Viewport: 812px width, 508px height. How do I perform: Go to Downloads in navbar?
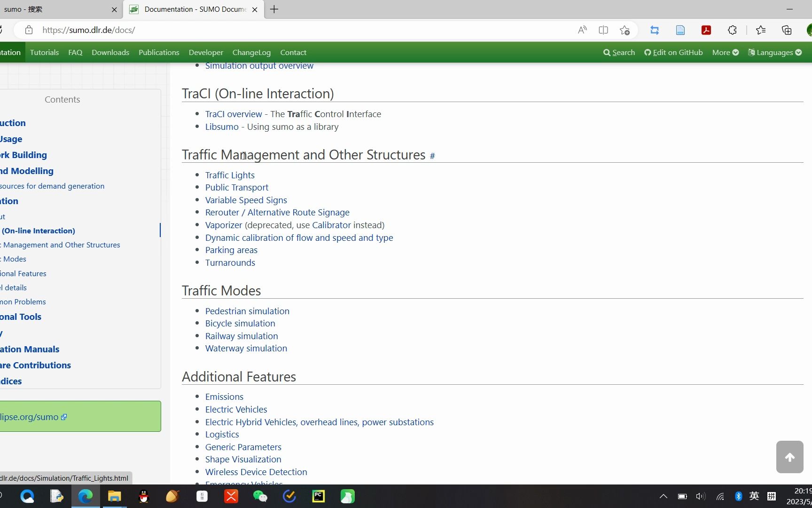click(x=110, y=52)
